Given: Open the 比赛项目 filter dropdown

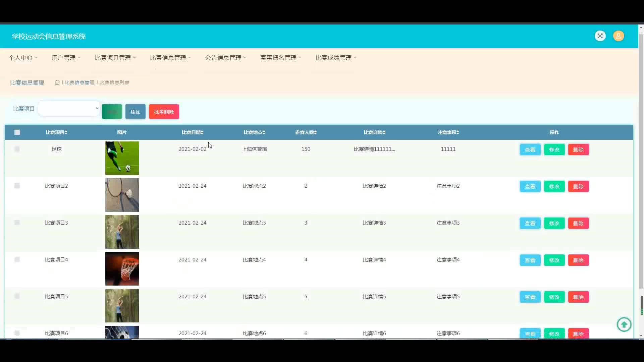Looking at the screenshot, I should [x=69, y=108].
